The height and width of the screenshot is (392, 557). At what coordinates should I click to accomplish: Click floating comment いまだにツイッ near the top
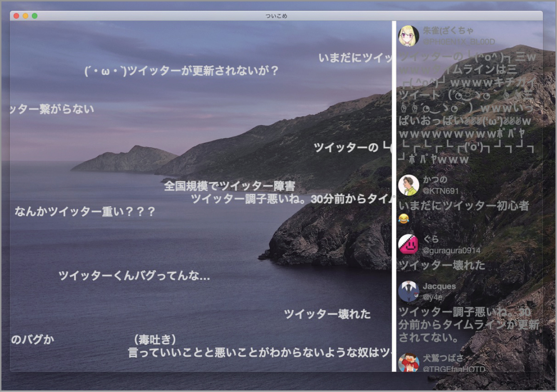[355, 58]
